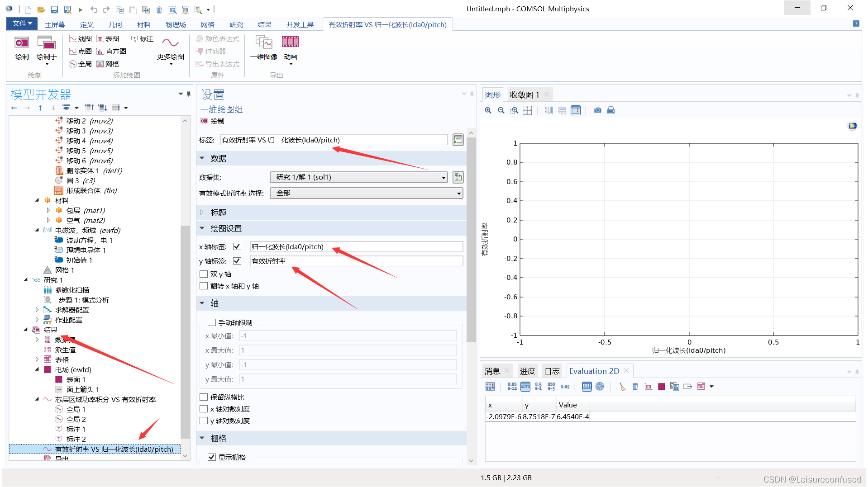868x487 pixels.
Task: Switch to 物理场 ribbon tab
Action: pyautogui.click(x=176, y=25)
